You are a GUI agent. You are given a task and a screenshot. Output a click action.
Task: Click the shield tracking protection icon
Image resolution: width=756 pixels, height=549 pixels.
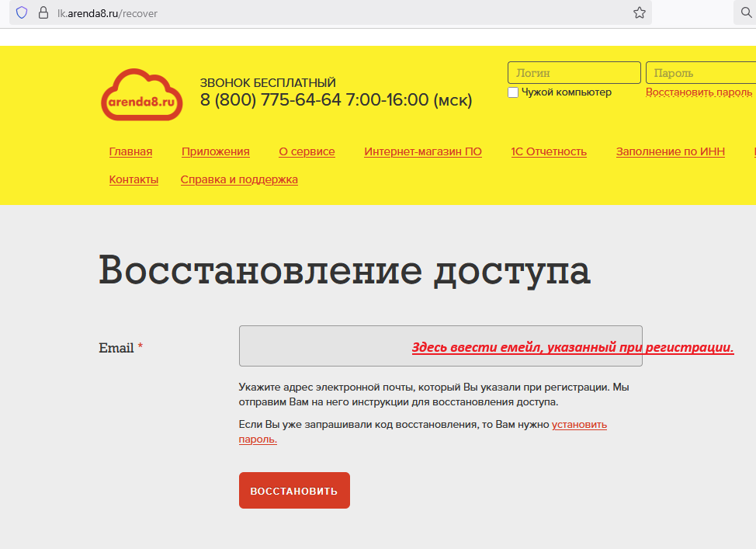coord(22,12)
